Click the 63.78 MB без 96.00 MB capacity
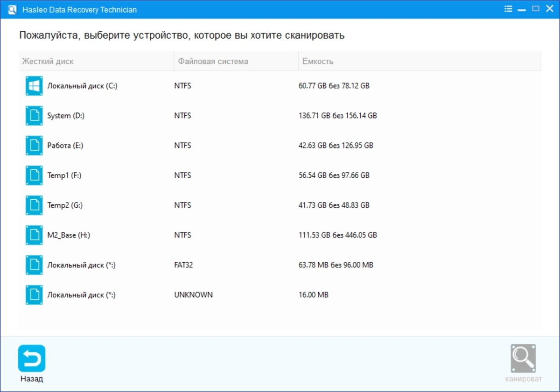Screen dimensions: 560x392 336,265
